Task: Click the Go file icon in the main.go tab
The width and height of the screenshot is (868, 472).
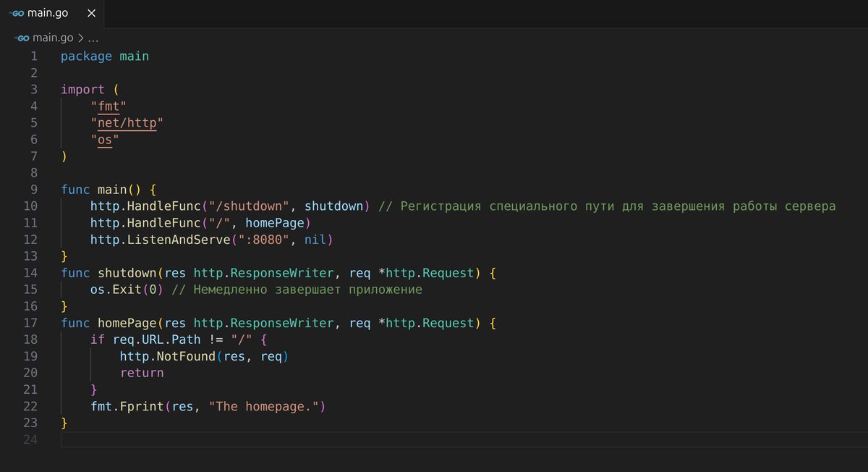Action: (17, 14)
